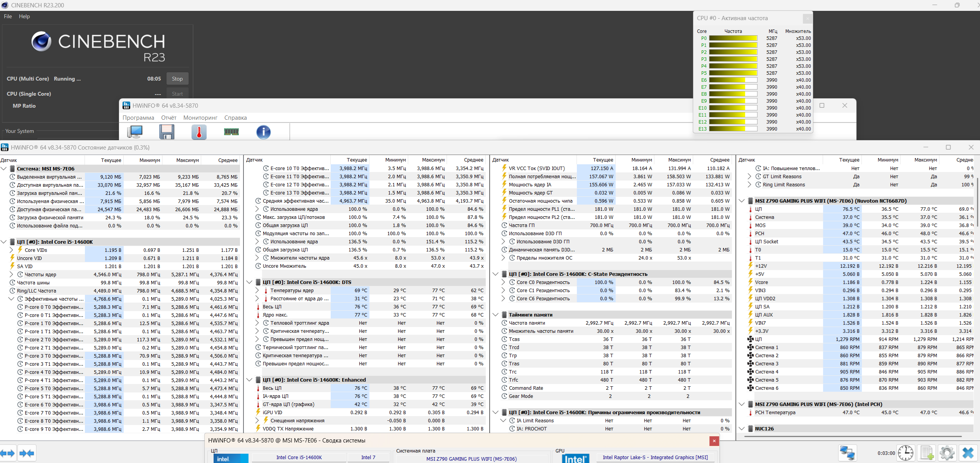Image resolution: width=980 pixels, height=463 pixels.
Task: Click the Intel Core i5-14600K link
Action: pyautogui.click(x=298, y=458)
